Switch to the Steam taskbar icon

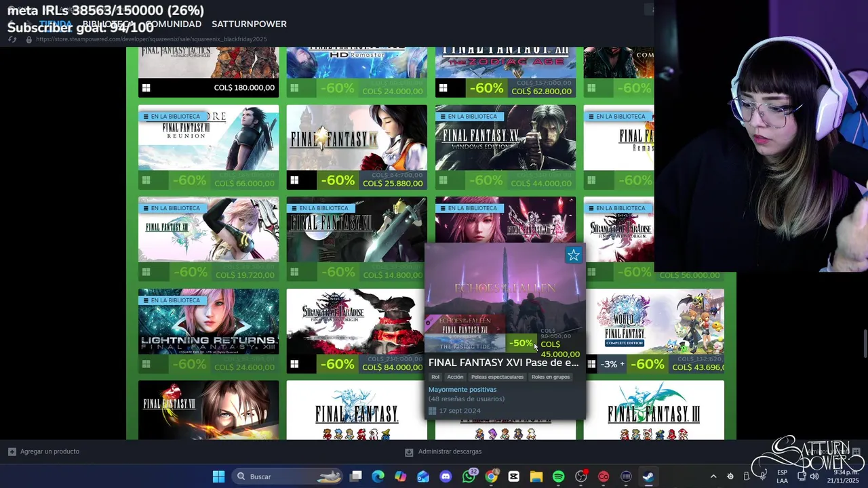click(x=648, y=476)
